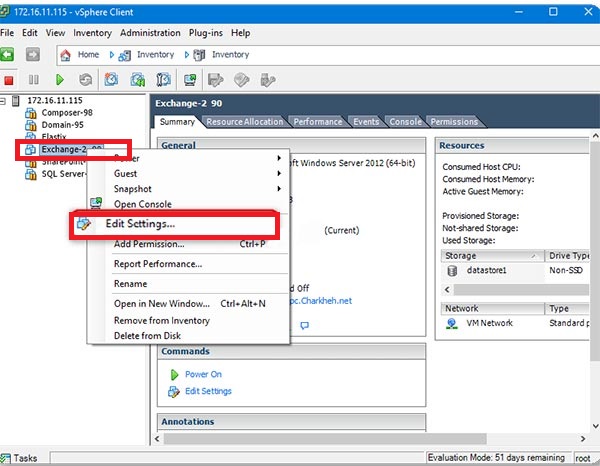The image size is (600, 466).
Task: Open the Inventory menu
Action: point(92,33)
